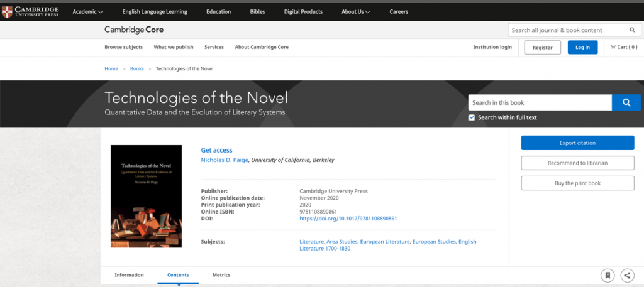Focus the Search in this book field
644x287 pixels.
(540, 102)
